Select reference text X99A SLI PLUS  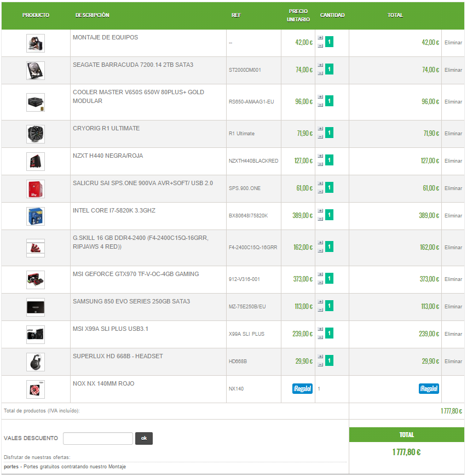(246, 334)
